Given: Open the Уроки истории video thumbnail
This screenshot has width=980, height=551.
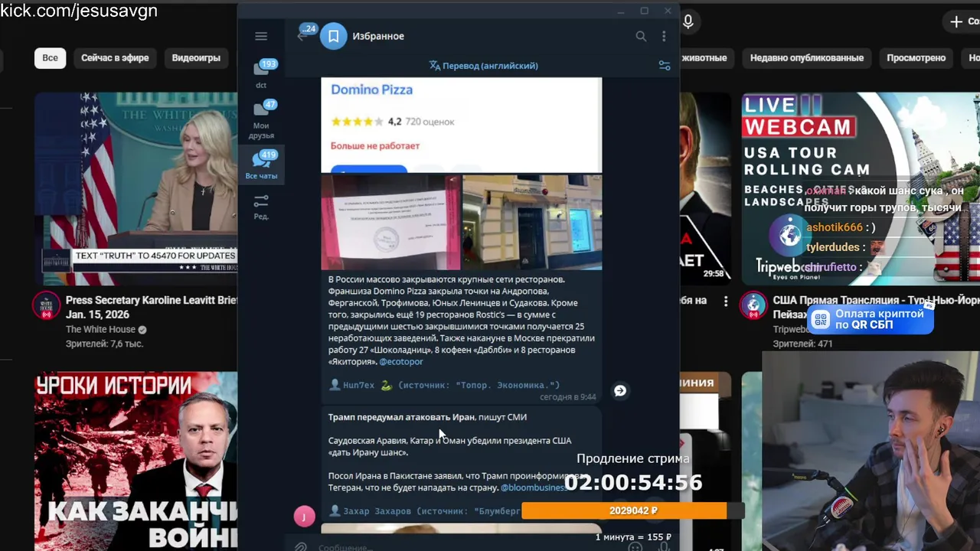Looking at the screenshot, I should coord(136,461).
